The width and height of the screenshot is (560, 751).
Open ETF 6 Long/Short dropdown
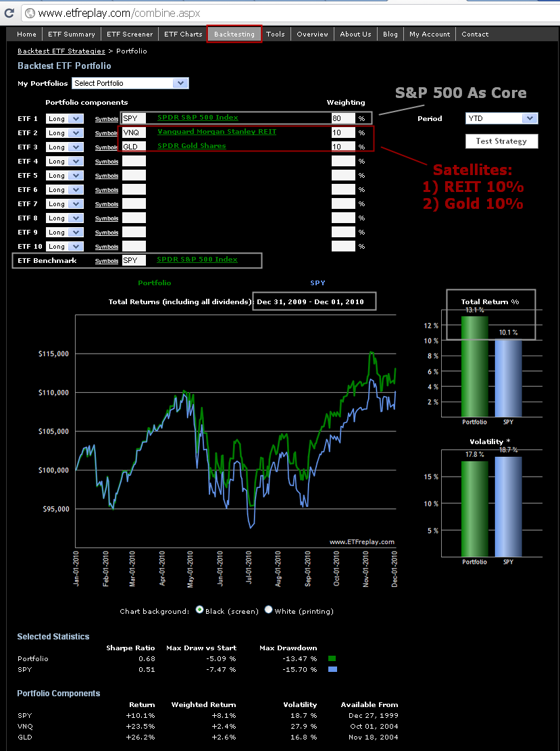point(65,190)
